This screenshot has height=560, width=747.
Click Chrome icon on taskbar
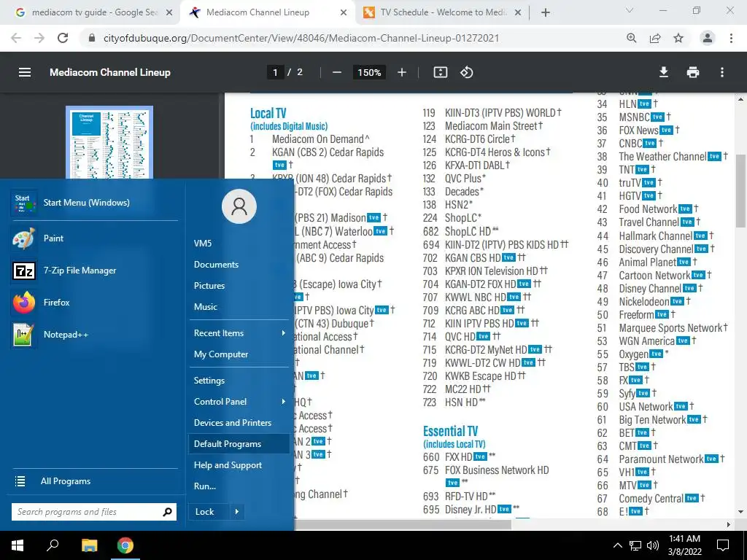tap(125, 545)
